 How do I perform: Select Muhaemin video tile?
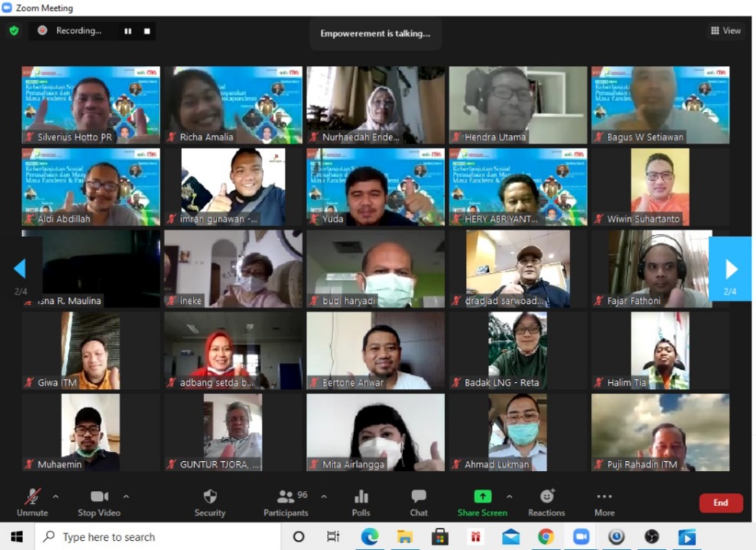(91, 433)
